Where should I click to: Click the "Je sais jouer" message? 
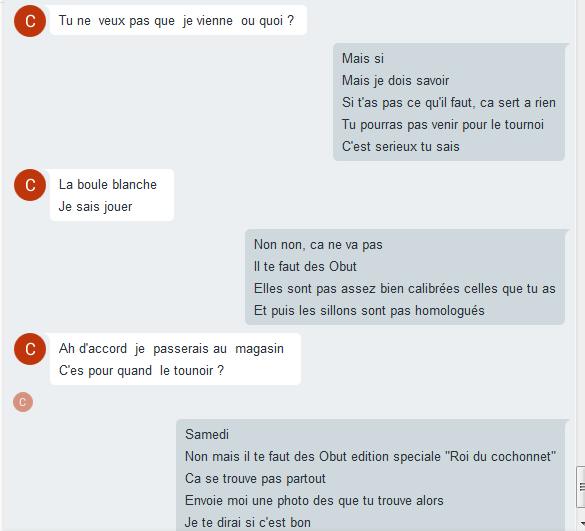click(96, 207)
